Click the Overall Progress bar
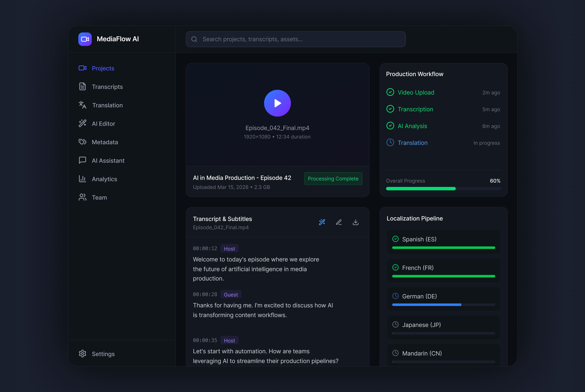The image size is (585, 392). click(443, 189)
